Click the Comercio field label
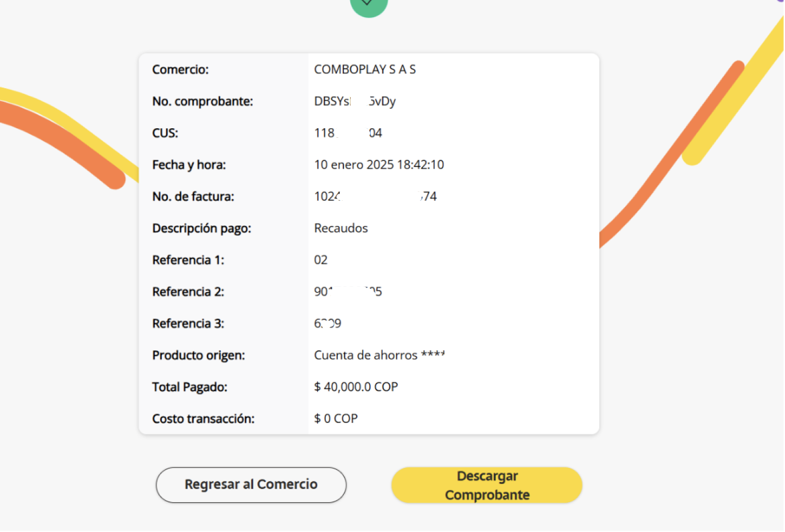Screen dimensions: 785x532 (x=180, y=69)
